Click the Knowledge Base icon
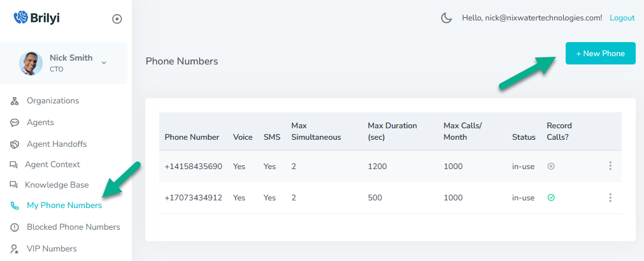 click(14, 185)
